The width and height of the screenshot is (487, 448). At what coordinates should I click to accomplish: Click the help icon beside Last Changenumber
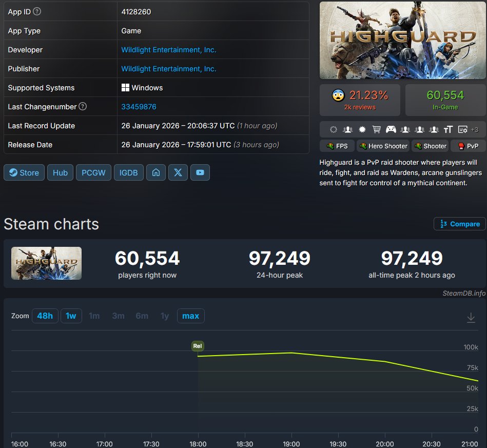tap(83, 106)
